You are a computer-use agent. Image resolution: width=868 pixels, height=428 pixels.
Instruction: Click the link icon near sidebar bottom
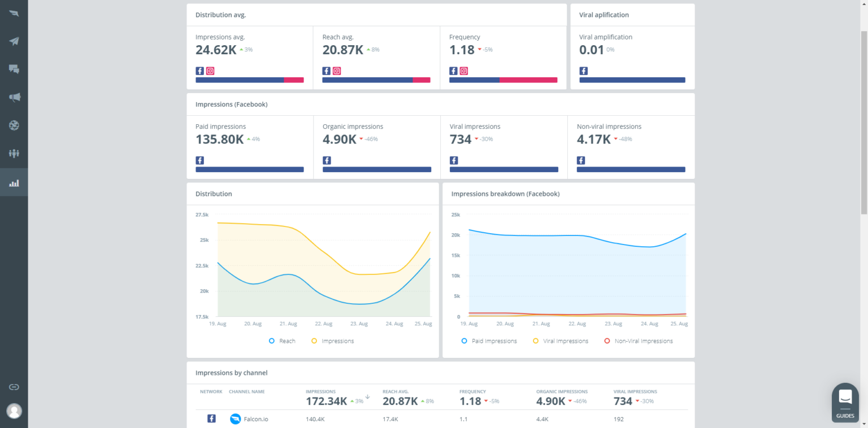[x=14, y=387]
